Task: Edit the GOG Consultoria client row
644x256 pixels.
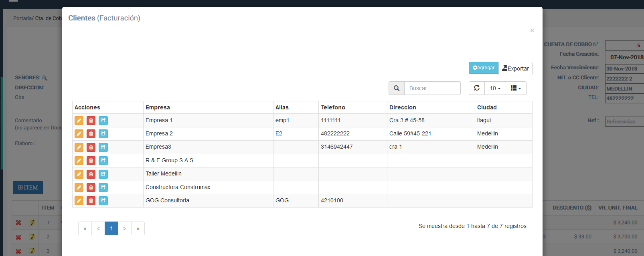Action: pos(79,201)
